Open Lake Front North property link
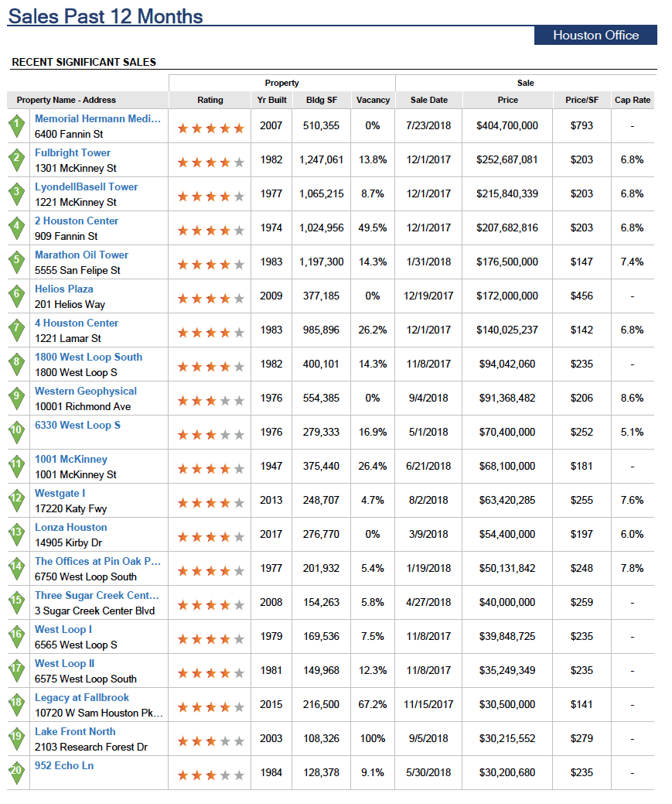This screenshot has height=804, width=672. (75, 731)
